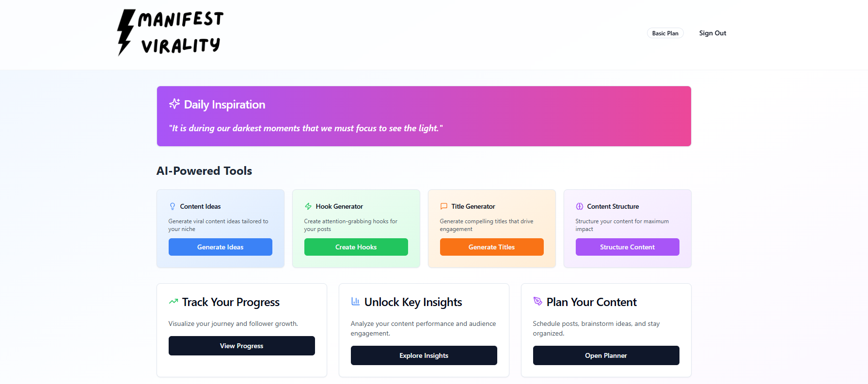Sign Out of the account
Screen dimensions: 868x384
pyautogui.click(x=713, y=33)
